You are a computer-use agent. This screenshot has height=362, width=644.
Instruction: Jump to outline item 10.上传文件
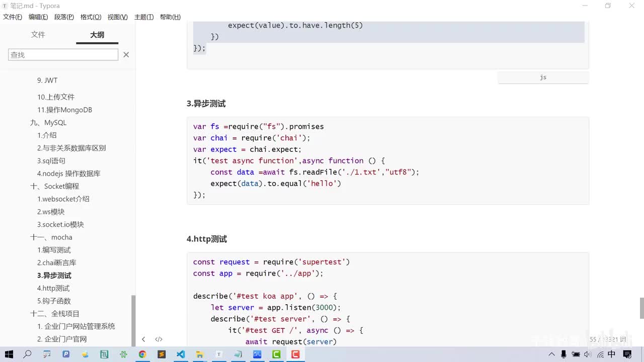pos(56,97)
